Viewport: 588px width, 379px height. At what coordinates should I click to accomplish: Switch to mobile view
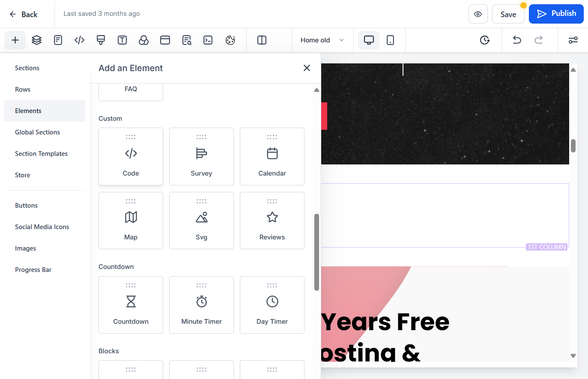(x=391, y=40)
